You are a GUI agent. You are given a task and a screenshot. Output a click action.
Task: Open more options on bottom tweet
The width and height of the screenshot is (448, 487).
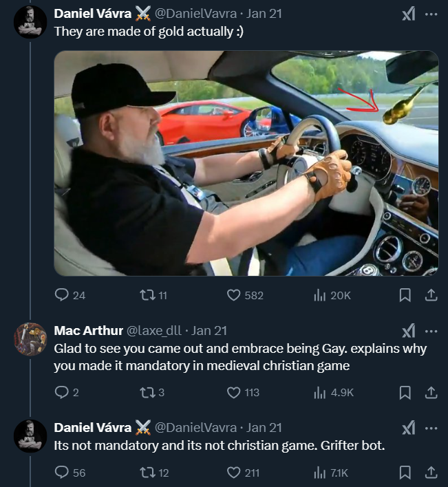coord(431,428)
